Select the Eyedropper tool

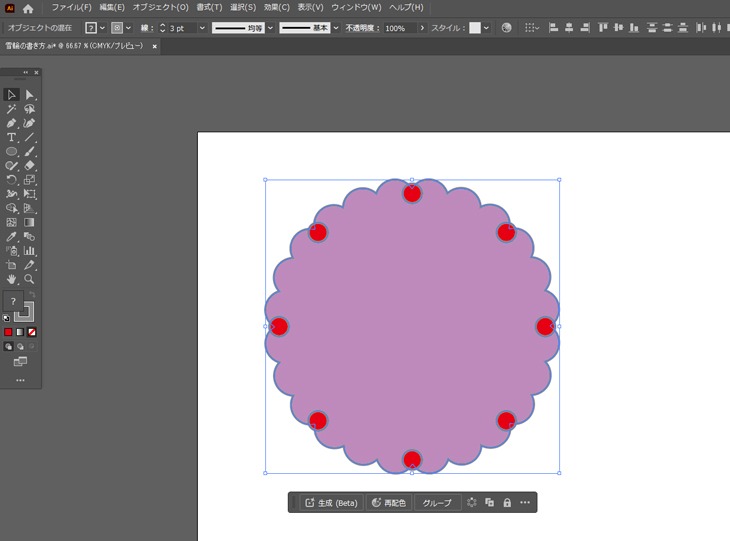(12, 237)
